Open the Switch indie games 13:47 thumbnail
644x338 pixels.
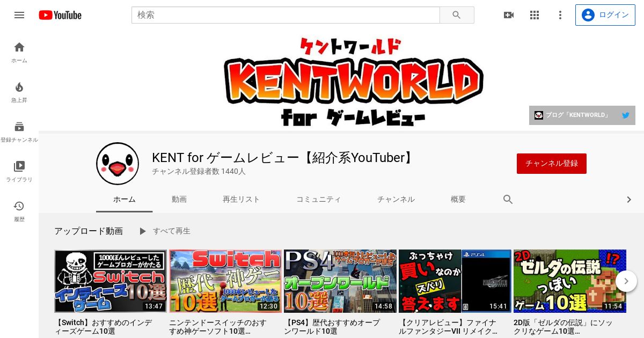[111, 281]
